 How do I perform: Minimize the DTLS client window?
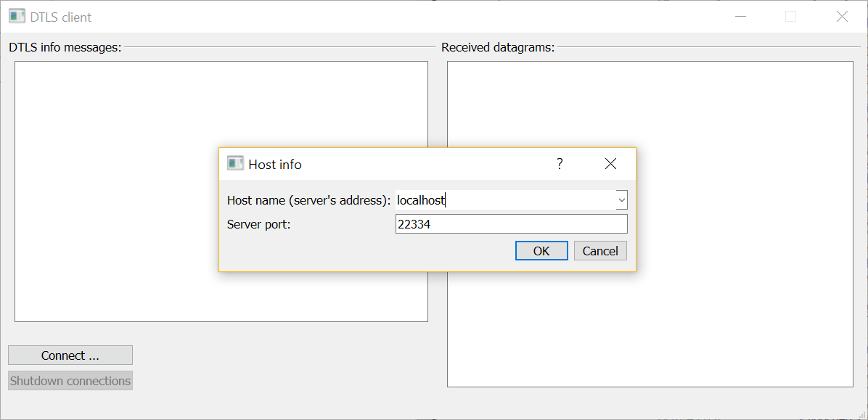click(740, 15)
